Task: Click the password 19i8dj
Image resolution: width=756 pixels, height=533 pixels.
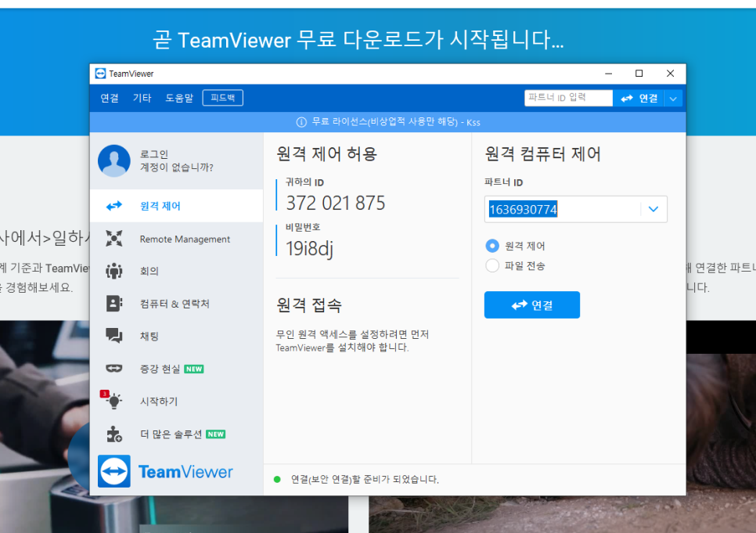Action: [x=310, y=249]
